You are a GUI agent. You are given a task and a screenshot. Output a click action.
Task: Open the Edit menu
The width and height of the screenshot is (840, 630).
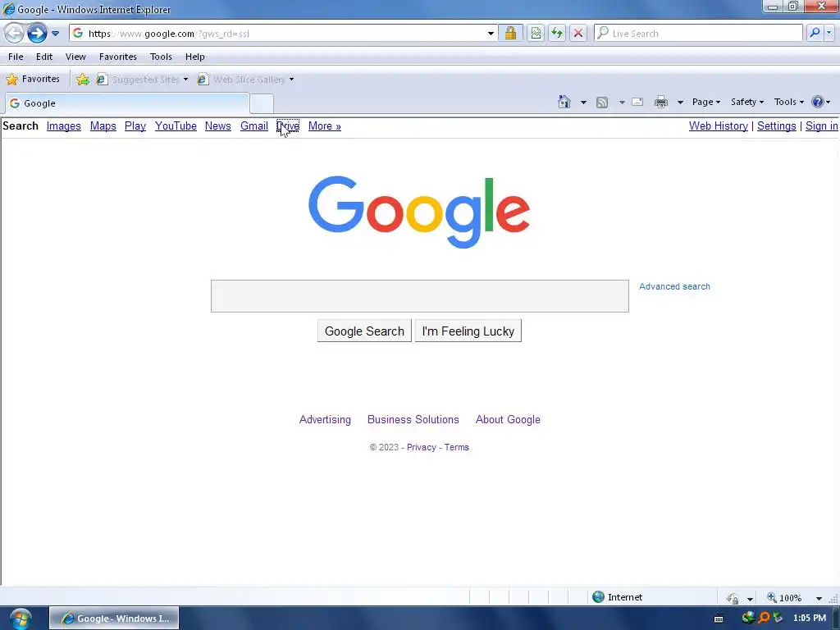[x=44, y=57]
